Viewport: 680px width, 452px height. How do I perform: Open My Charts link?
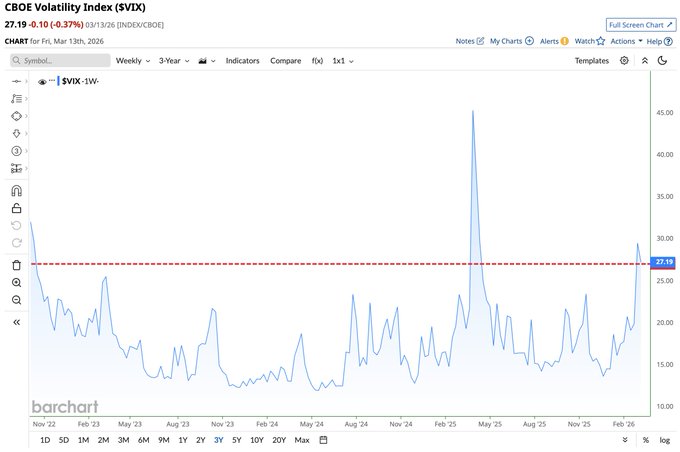[x=512, y=41]
